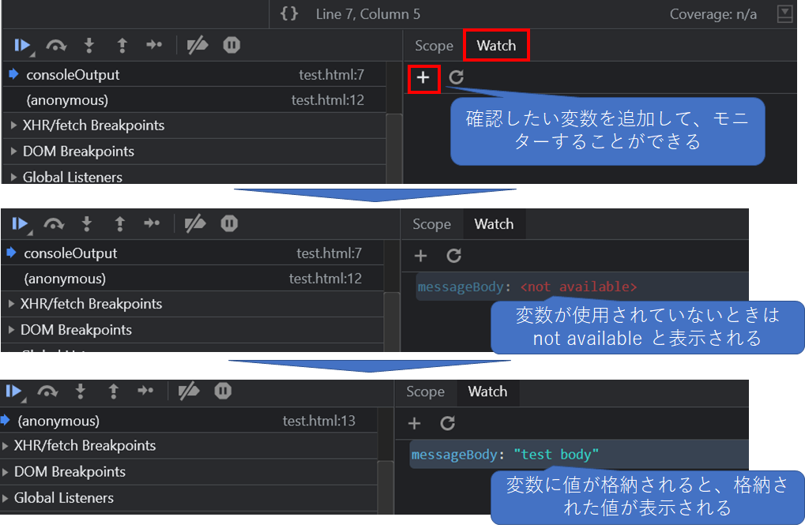Add watch expression using red-outlined plus icon
The height and width of the screenshot is (532, 805).
pos(423,78)
